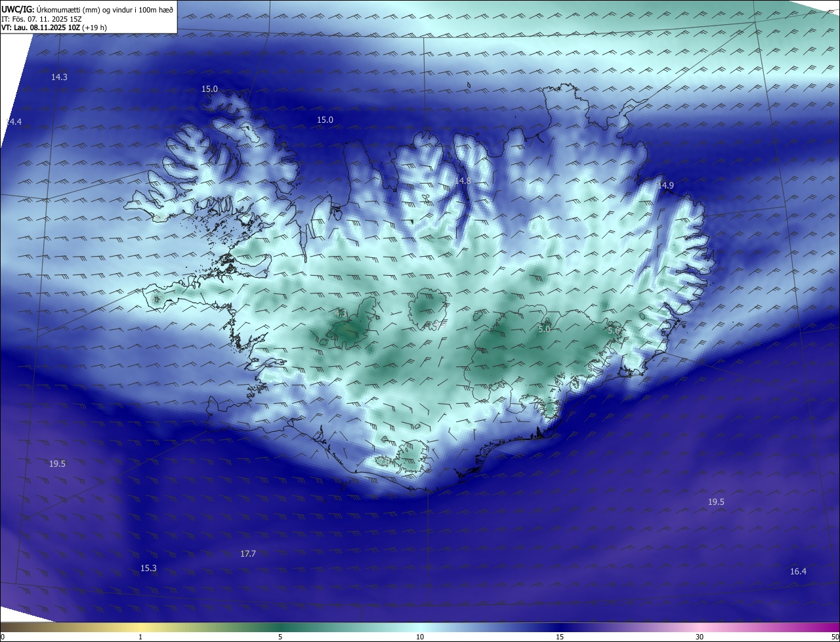Click the 17.7 value label south of Iceland
This screenshot has height=642, width=840.
point(247,554)
